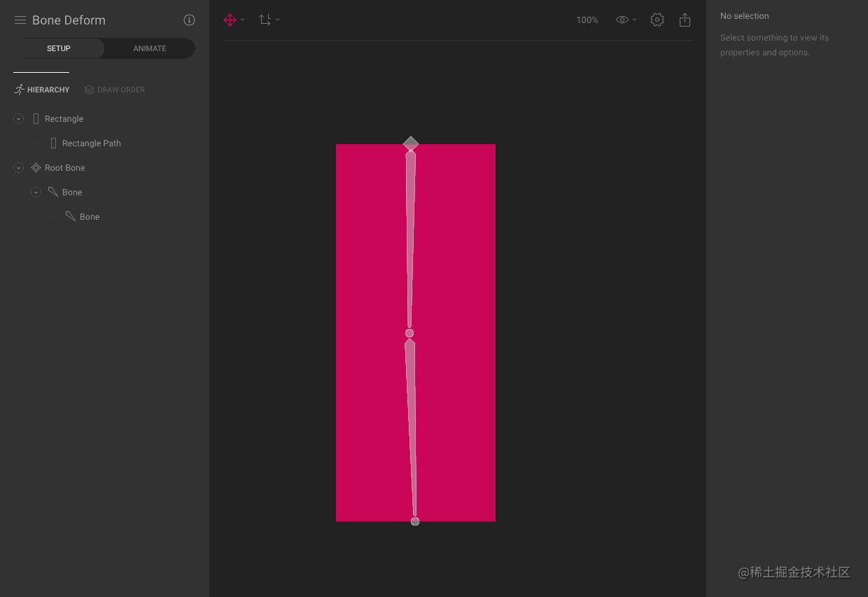Click the middle bone joint circle

[x=409, y=333]
